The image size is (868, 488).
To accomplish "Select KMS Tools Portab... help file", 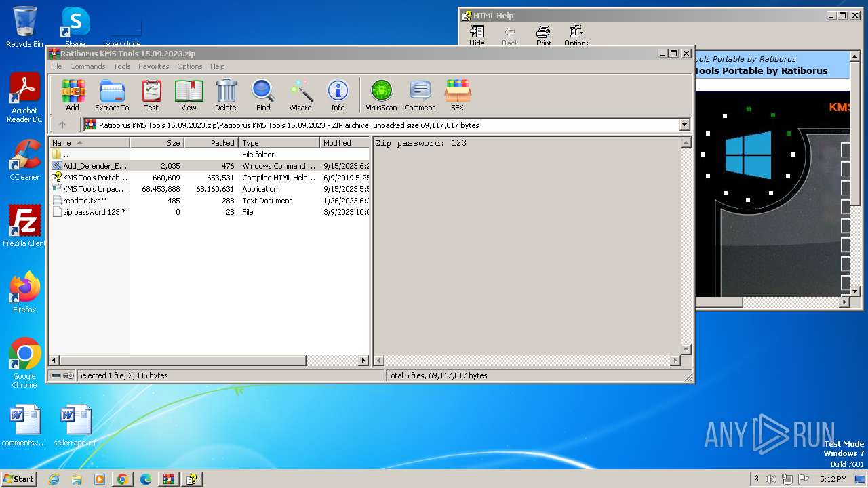I will coord(209,178).
